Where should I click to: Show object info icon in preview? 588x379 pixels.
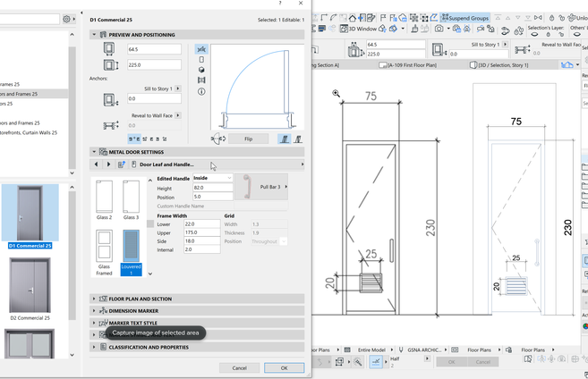(201, 91)
